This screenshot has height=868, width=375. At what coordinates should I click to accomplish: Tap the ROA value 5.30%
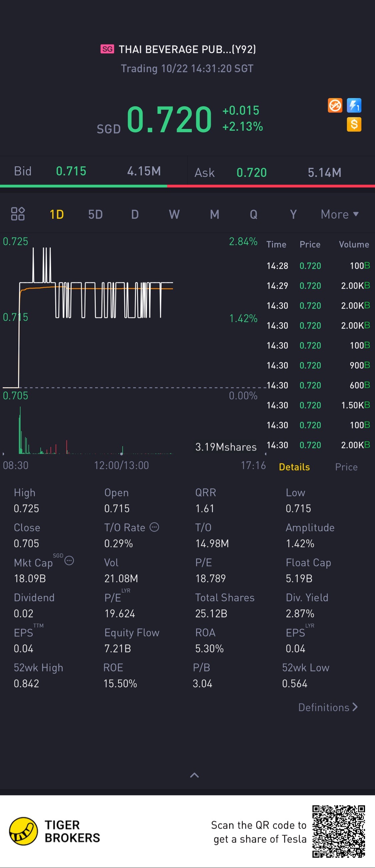[x=209, y=649]
